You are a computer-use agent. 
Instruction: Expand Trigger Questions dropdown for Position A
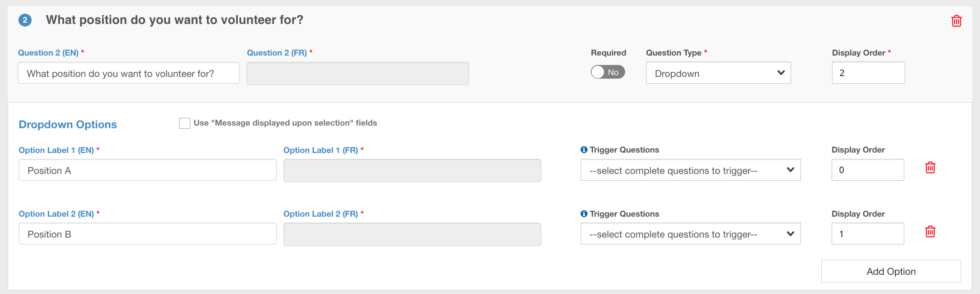coord(690,170)
